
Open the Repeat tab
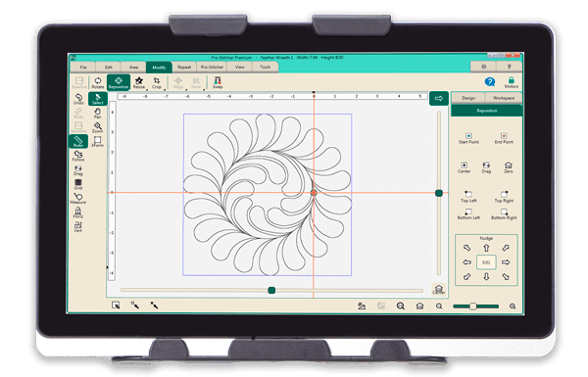click(184, 68)
